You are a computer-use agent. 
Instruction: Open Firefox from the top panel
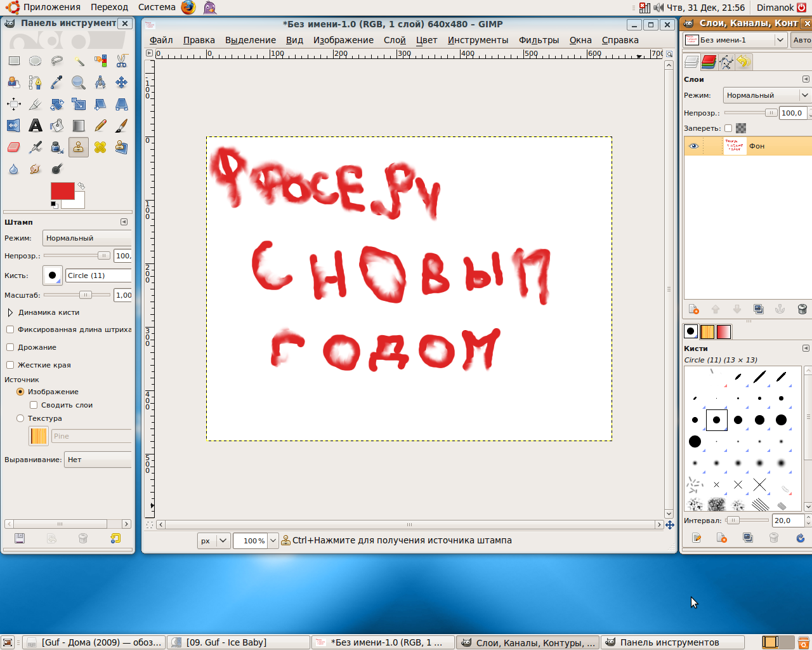tap(188, 8)
